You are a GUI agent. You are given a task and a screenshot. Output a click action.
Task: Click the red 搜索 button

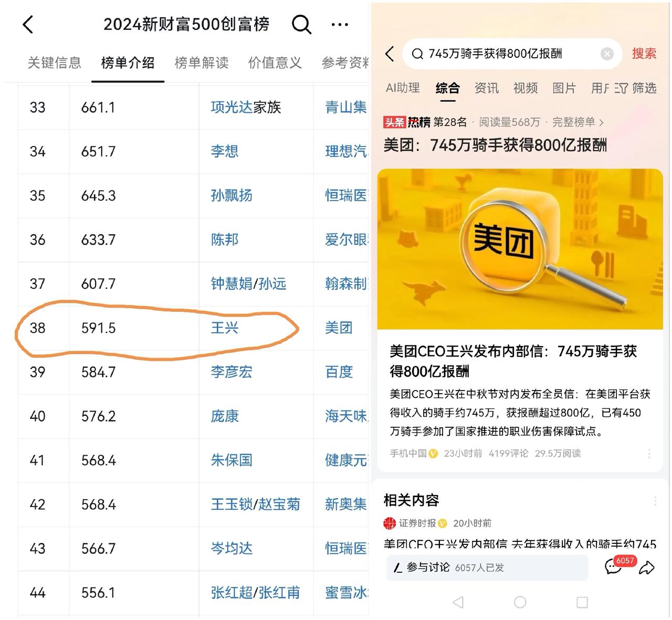click(x=644, y=53)
